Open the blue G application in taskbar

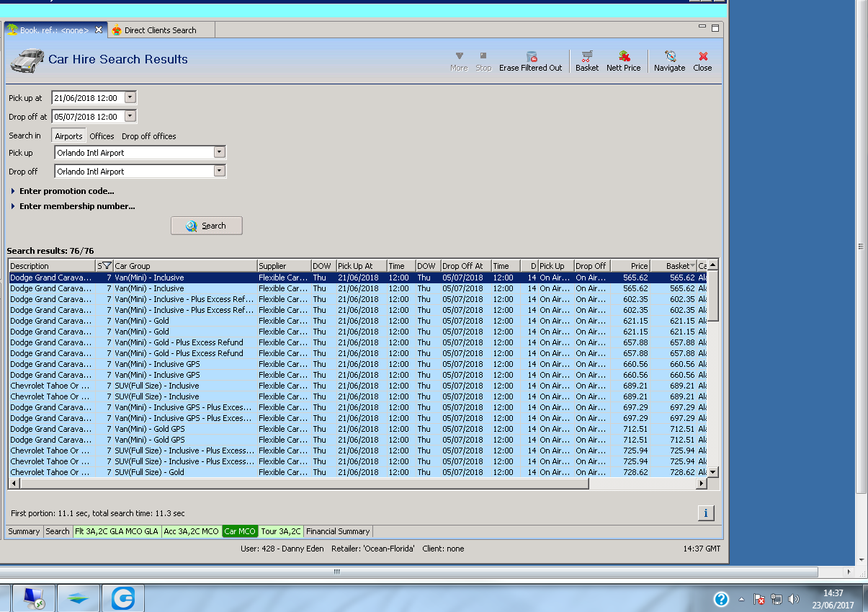point(124,598)
